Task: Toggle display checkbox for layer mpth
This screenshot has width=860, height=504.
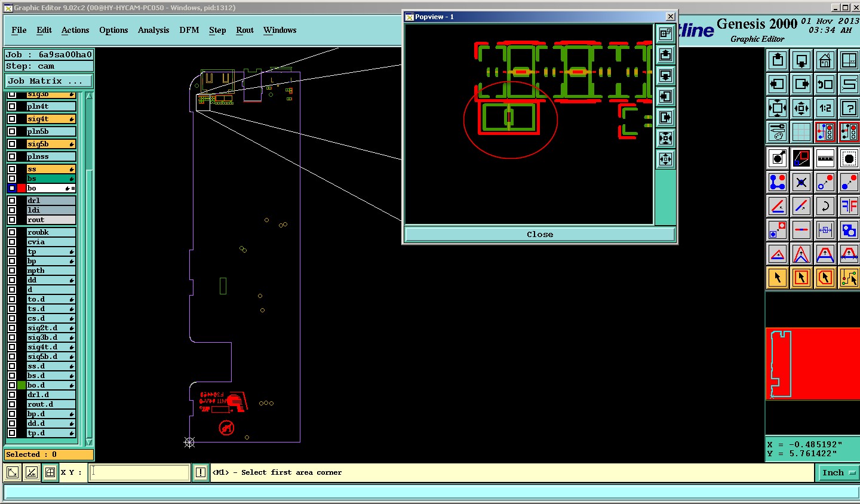Action: tap(12, 271)
